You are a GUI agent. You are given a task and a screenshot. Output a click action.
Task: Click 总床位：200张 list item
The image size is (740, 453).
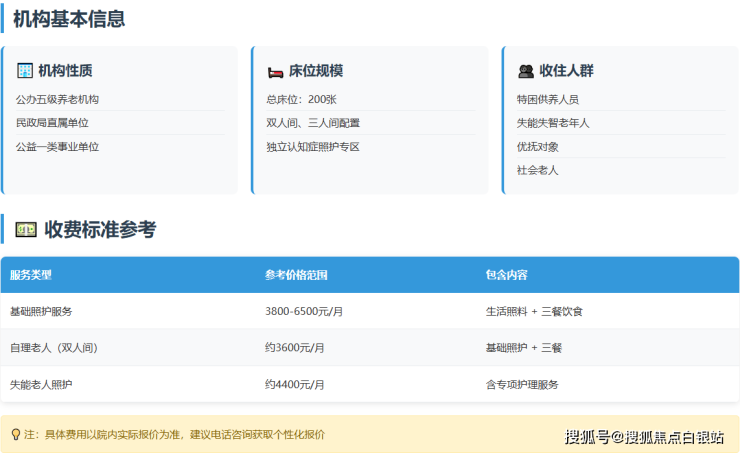pos(301,99)
